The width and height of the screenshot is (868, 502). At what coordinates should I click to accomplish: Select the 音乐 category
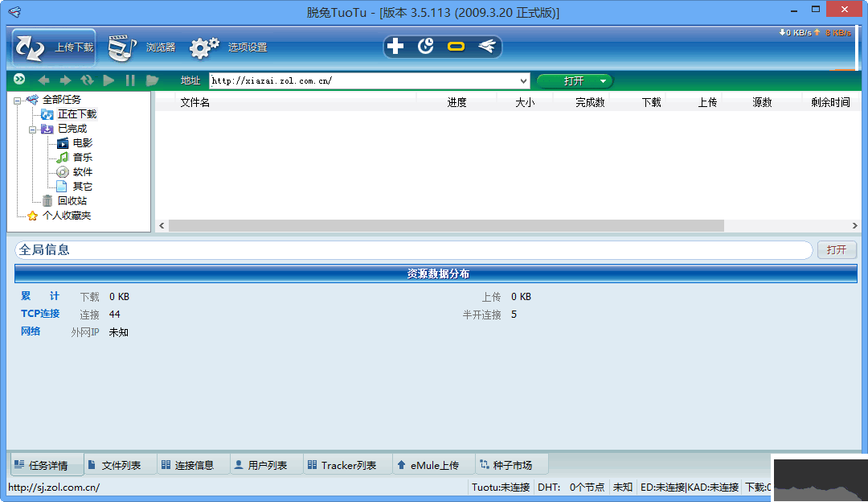click(x=83, y=158)
